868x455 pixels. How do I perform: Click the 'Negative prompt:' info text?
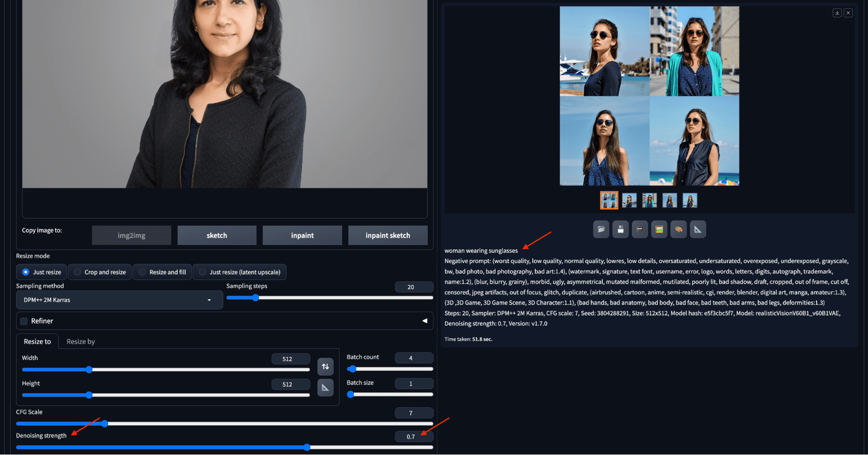click(x=468, y=261)
